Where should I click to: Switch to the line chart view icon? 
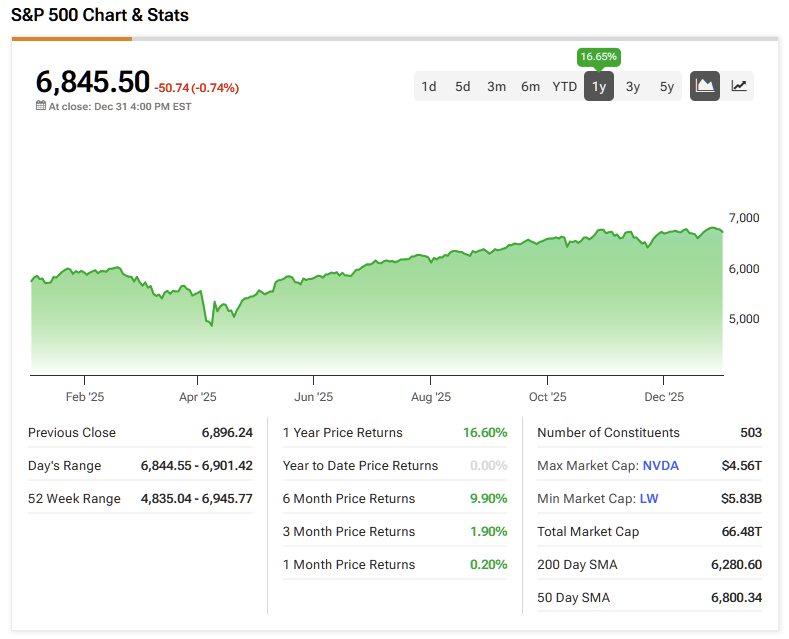[739, 86]
